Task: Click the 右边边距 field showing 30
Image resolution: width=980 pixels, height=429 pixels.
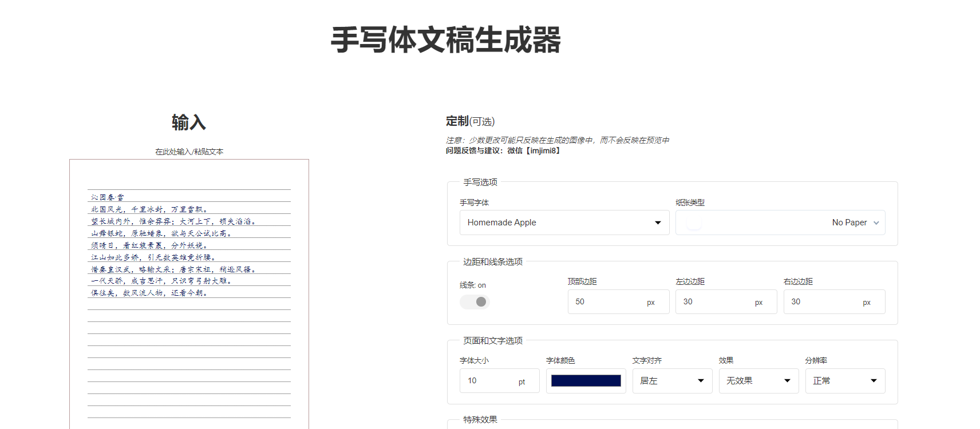Action: click(834, 301)
